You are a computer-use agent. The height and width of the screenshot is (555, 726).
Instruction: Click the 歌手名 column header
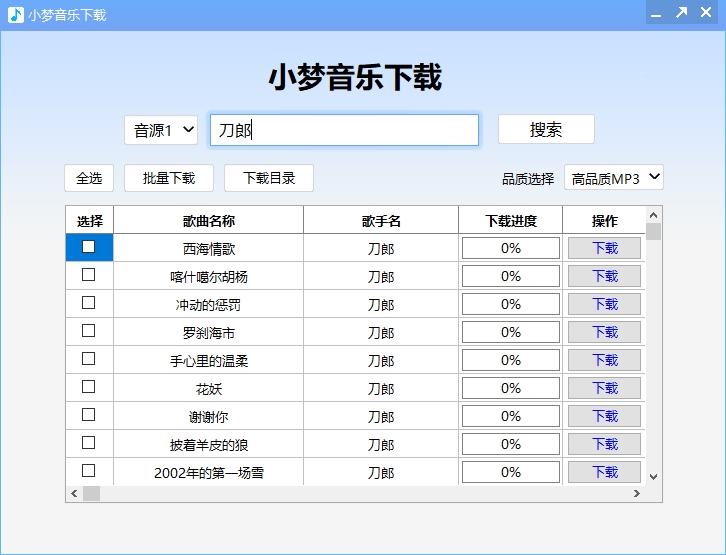(x=381, y=221)
